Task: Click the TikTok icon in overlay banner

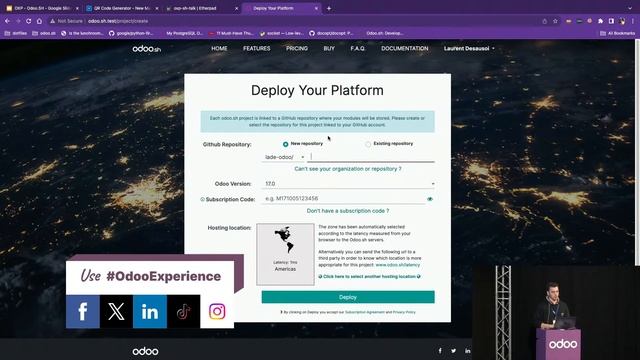Action: 183,311
